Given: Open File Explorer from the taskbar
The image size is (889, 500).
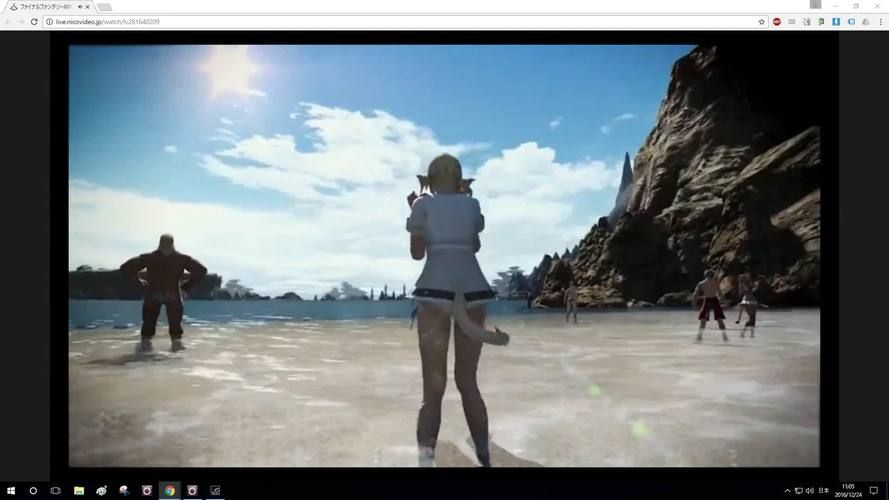Looking at the screenshot, I should [x=79, y=490].
